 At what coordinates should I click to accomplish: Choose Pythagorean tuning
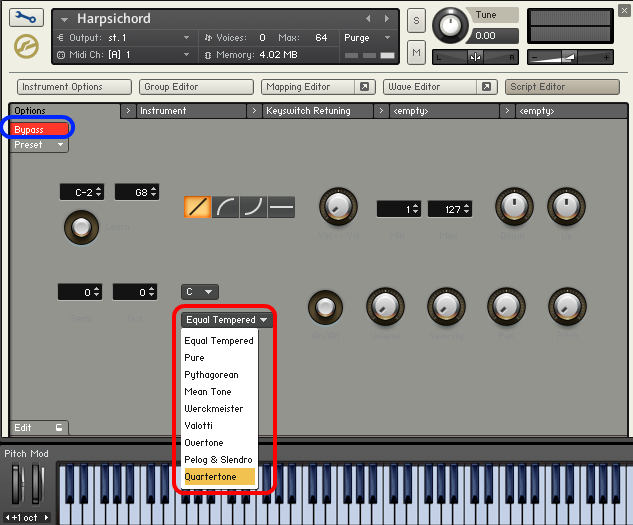click(219, 375)
